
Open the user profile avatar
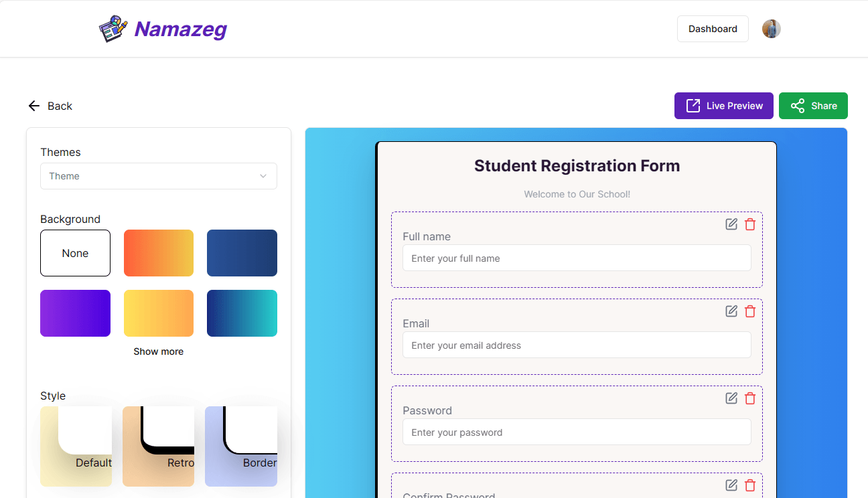pos(772,29)
